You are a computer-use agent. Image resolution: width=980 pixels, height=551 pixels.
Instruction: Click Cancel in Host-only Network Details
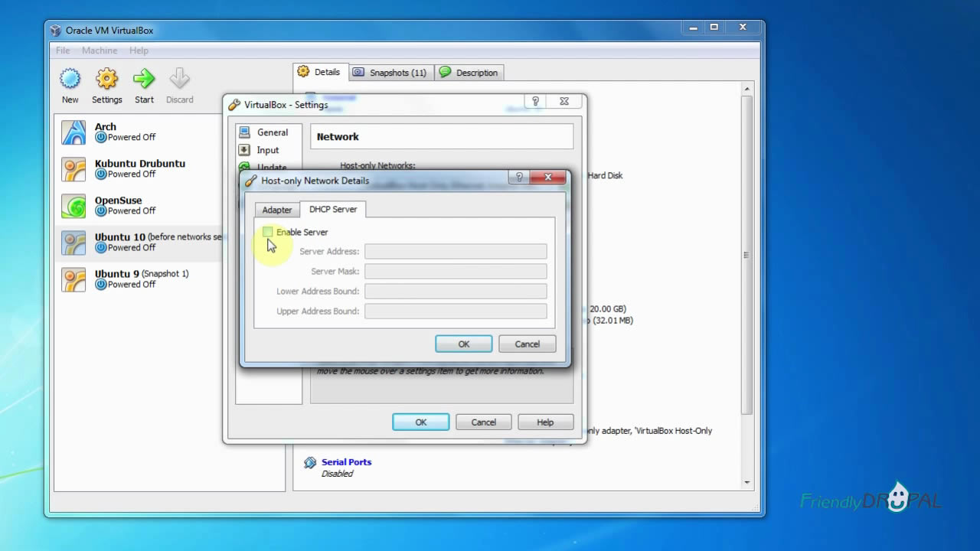point(527,344)
